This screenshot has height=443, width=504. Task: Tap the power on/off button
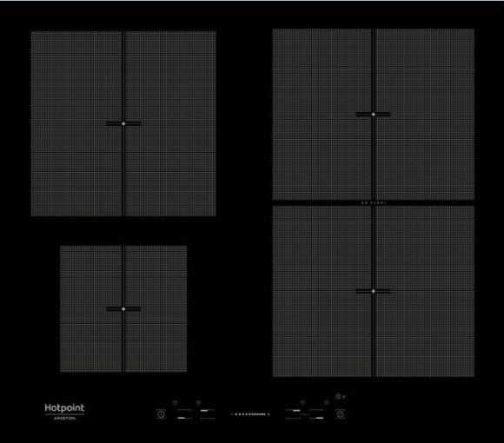pyautogui.click(x=161, y=413)
